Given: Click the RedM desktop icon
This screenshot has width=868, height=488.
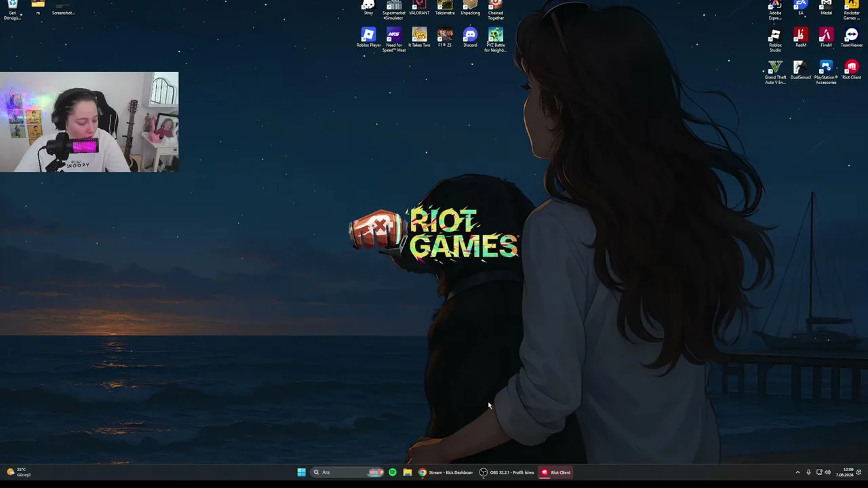Looking at the screenshot, I should pyautogui.click(x=801, y=38).
